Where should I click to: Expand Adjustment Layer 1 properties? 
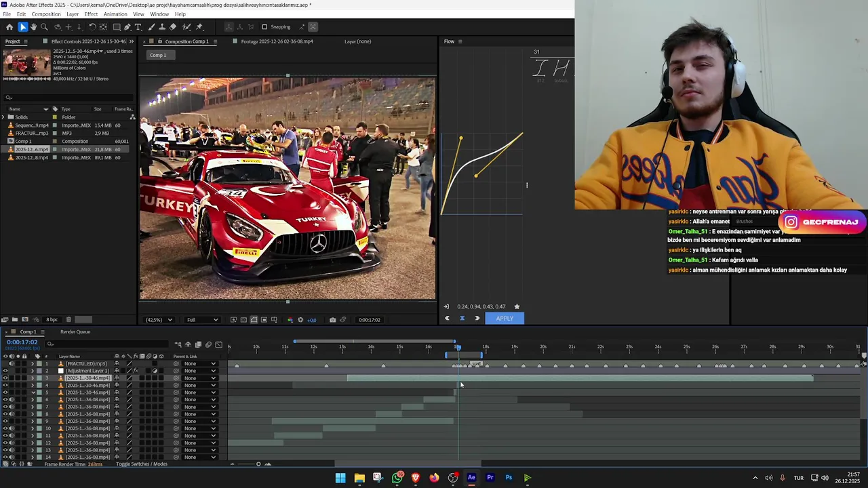tap(33, 371)
